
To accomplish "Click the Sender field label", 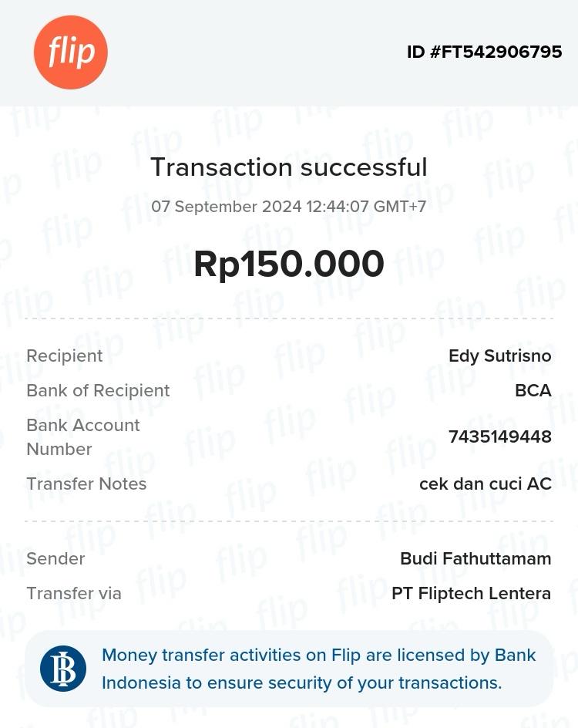I will click(55, 558).
